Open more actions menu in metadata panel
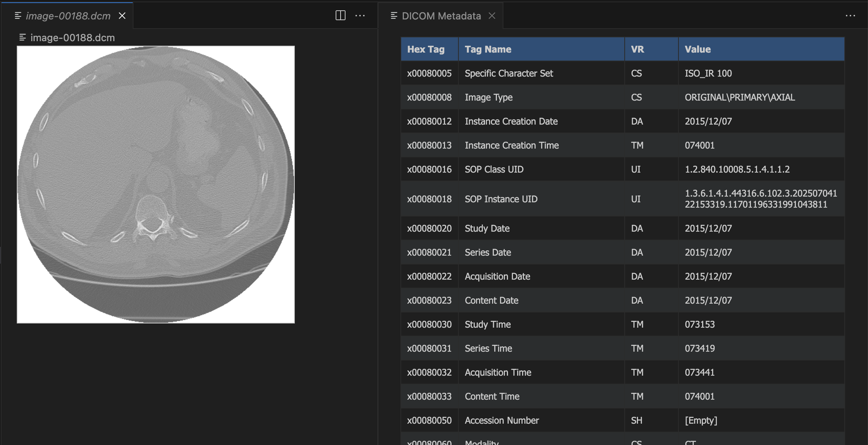 click(850, 16)
